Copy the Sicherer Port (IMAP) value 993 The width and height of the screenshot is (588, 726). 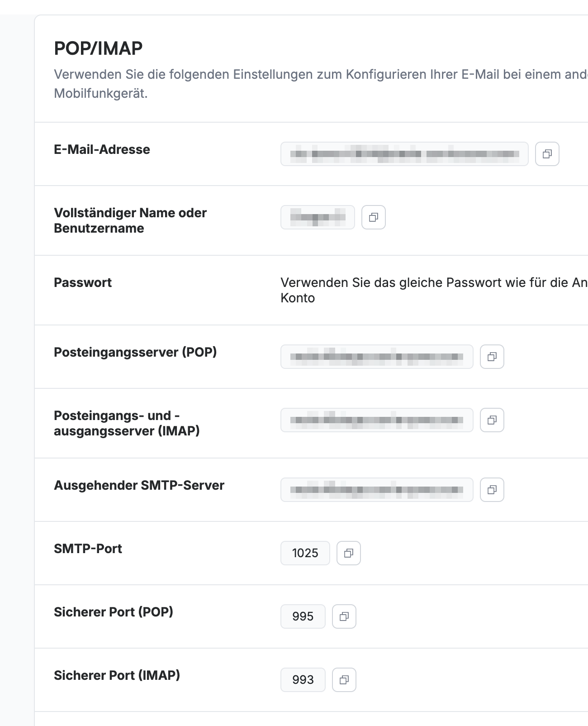pos(344,680)
